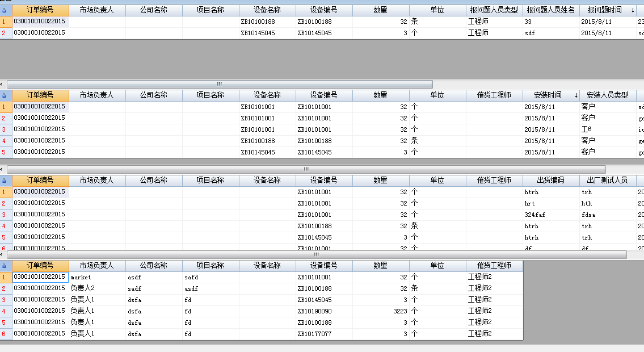Sort top grid by 报问题人员类型 column

click(x=494, y=10)
